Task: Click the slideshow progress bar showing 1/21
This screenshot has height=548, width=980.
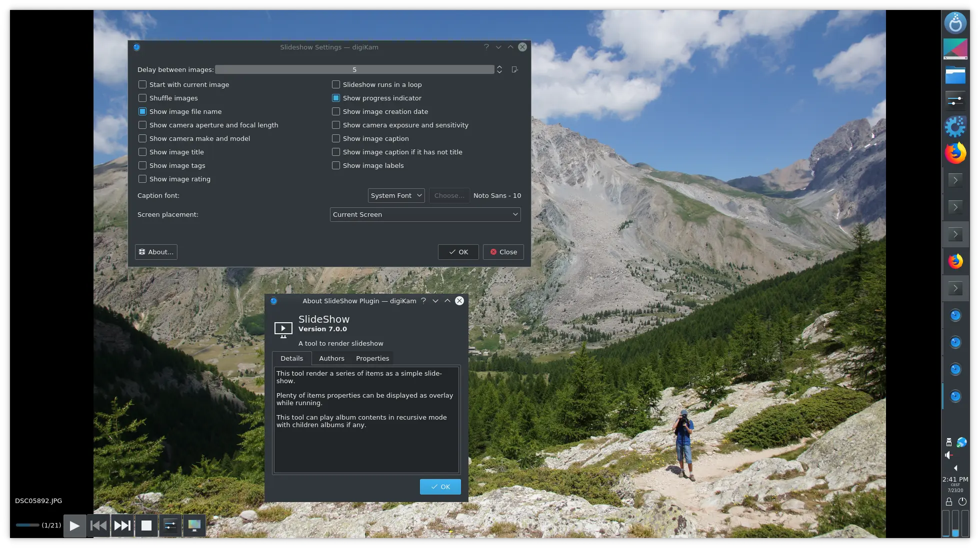Action: click(27, 525)
